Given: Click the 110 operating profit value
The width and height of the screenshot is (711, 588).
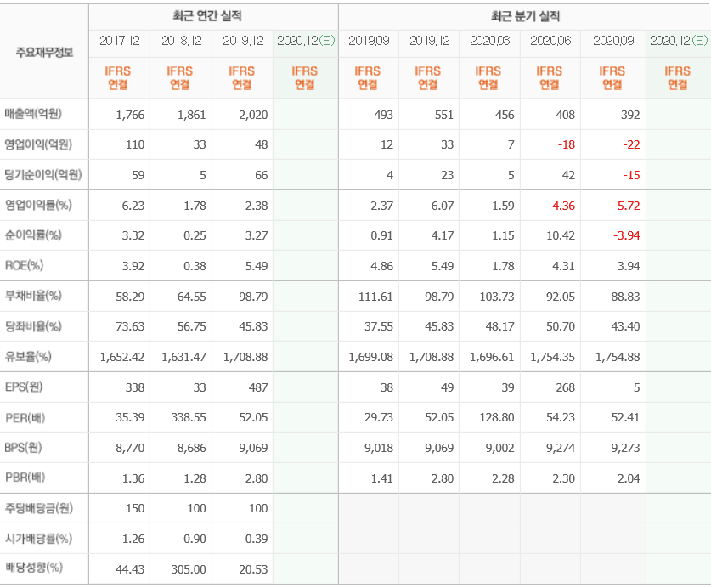Looking at the screenshot, I should click(x=135, y=144).
